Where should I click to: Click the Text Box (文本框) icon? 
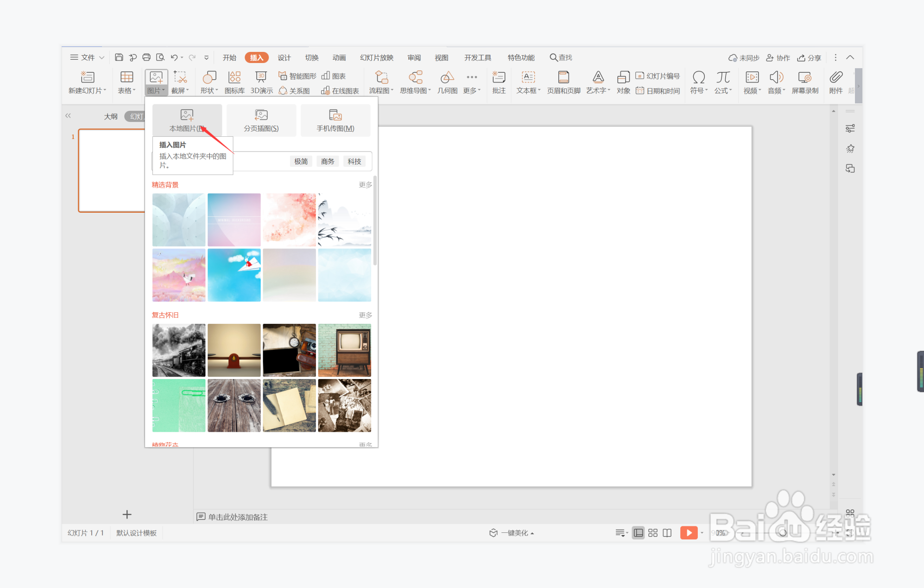coord(528,77)
